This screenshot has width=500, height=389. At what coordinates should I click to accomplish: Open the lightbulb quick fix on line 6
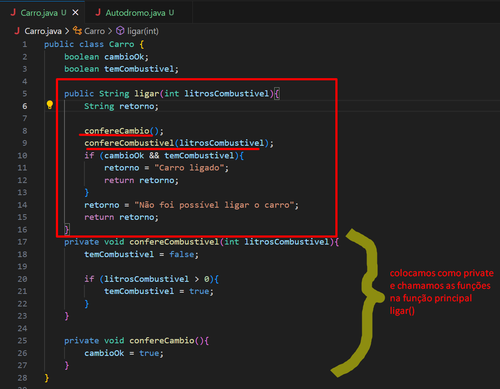pyautogui.click(x=50, y=105)
